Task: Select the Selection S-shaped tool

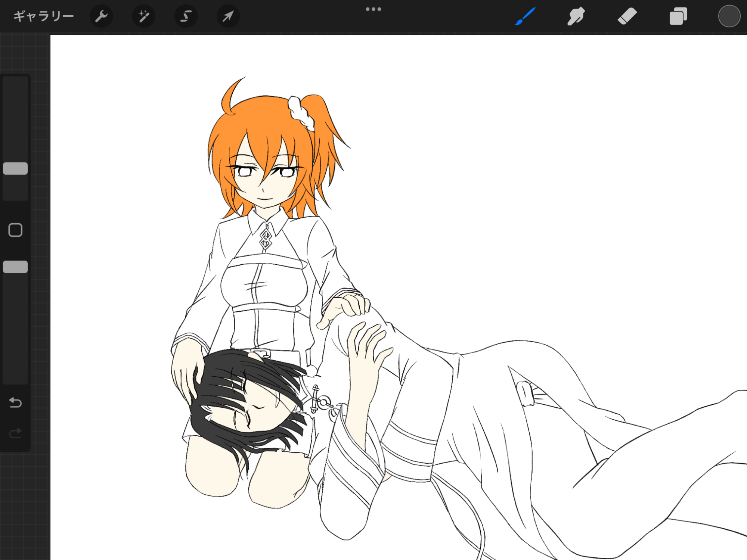Action: (x=186, y=16)
